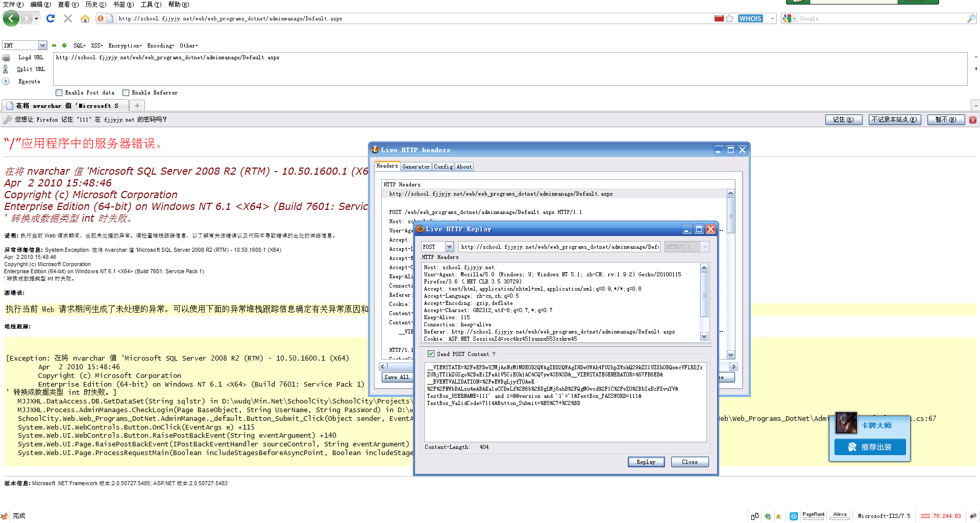Click 暂不(N) button

tap(945, 120)
